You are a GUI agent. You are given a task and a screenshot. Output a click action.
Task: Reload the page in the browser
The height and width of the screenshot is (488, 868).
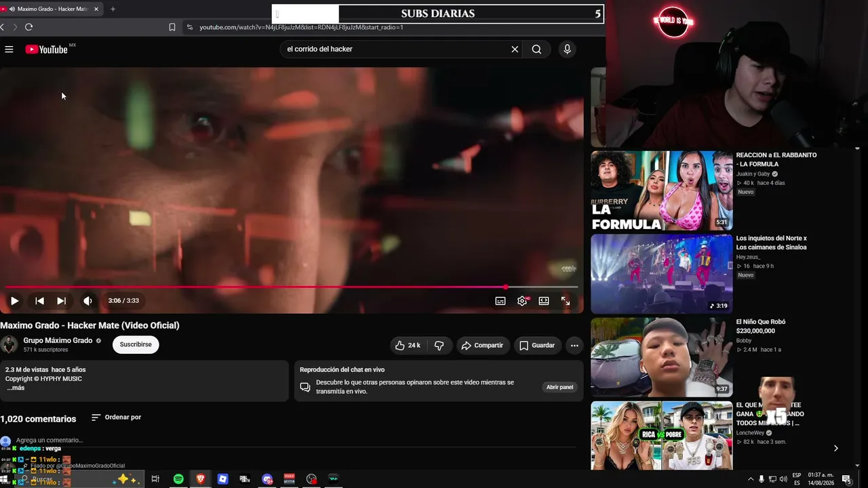[28, 27]
